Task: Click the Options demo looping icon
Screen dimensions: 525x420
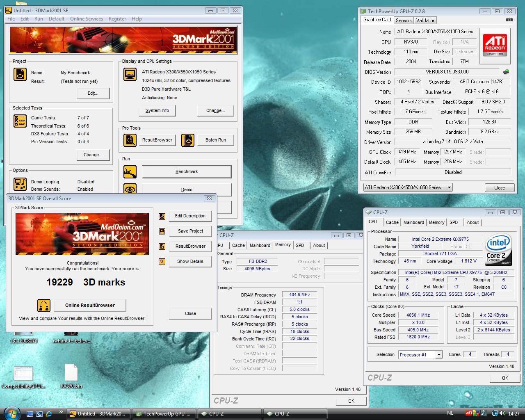Action: (20, 184)
